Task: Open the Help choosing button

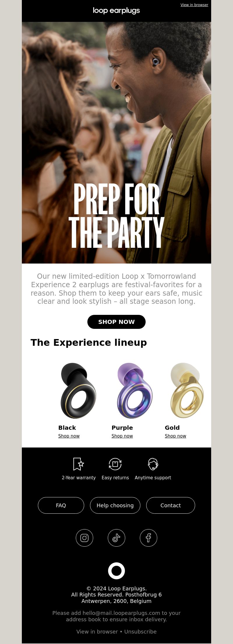Action: 115,505
